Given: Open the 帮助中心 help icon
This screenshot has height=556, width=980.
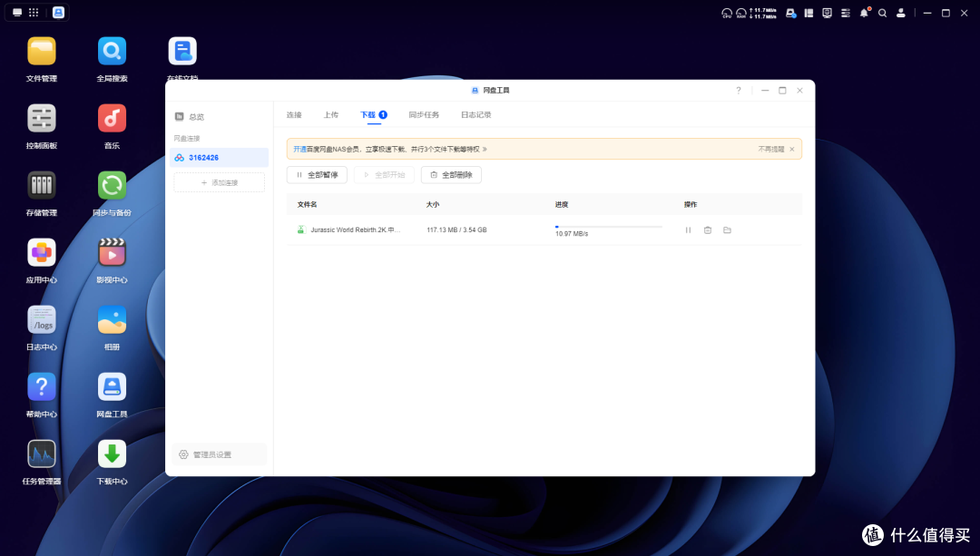Looking at the screenshot, I should tap(41, 386).
